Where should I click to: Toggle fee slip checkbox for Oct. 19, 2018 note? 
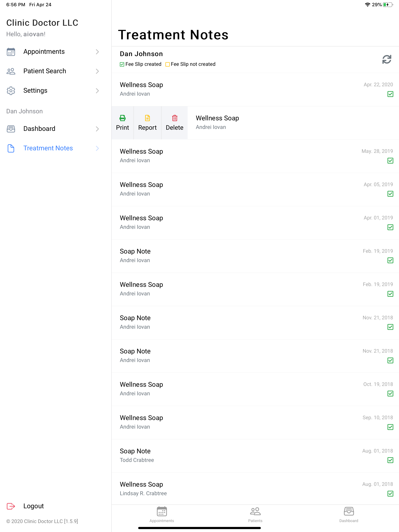click(x=390, y=394)
